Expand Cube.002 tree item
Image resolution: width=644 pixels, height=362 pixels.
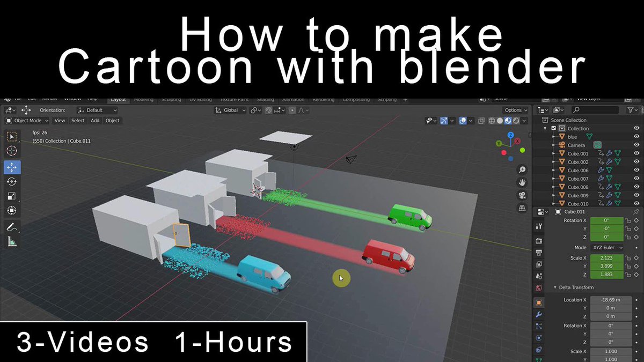(x=554, y=162)
